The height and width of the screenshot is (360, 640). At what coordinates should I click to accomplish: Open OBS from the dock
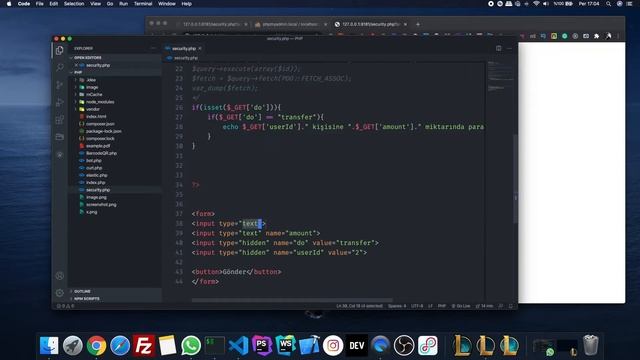404,346
